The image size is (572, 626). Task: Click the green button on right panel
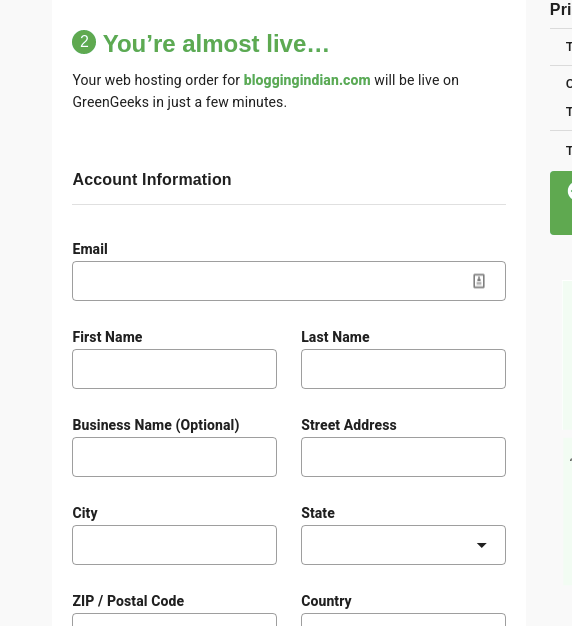(561, 203)
